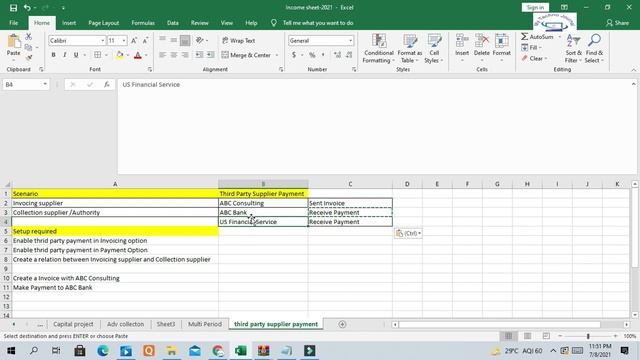Click the Accounting Number Format dollar icon

coord(294,55)
